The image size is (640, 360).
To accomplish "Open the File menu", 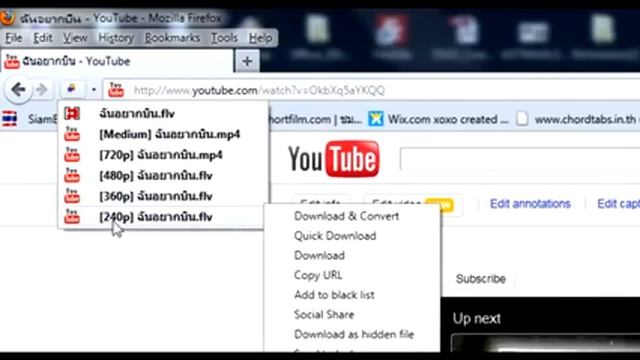I will [13, 38].
